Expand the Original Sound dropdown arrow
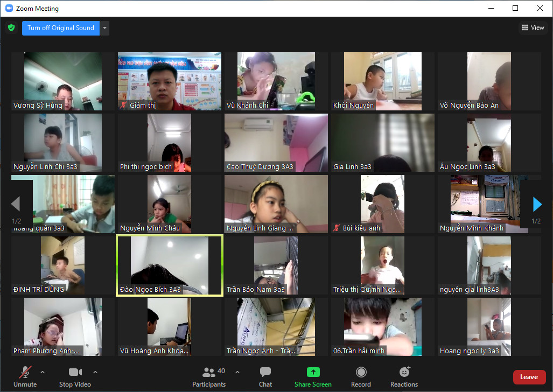Image resolution: width=553 pixels, height=392 pixels. [105, 28]
